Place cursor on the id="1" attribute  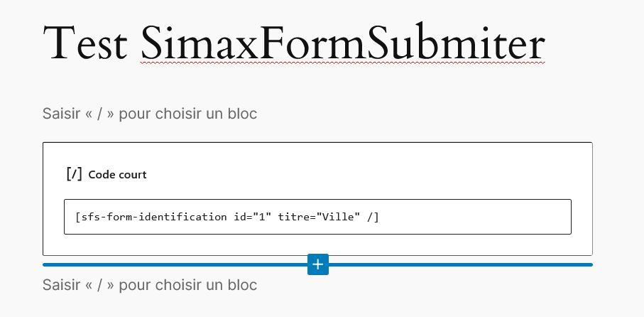coord(253,217)
